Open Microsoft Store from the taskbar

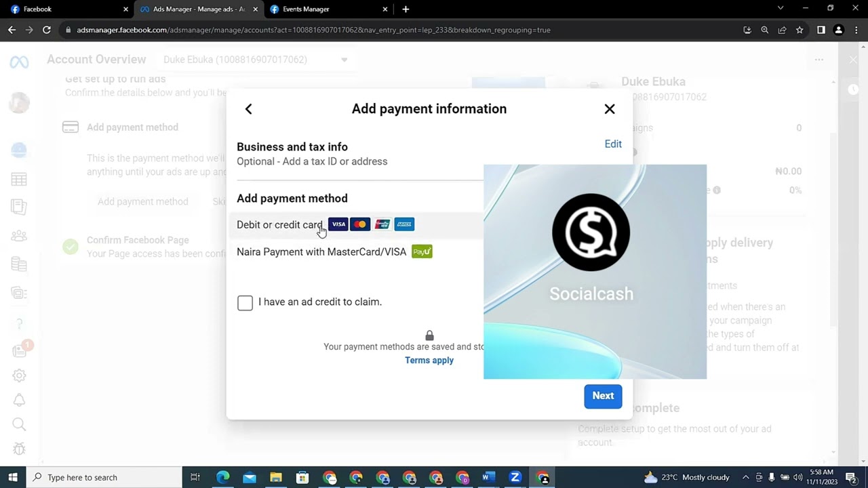pos(302,477)
